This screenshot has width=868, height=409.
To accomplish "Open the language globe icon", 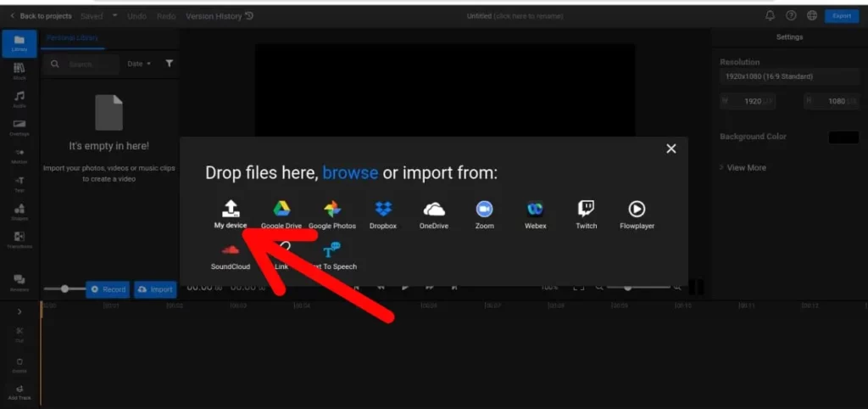I will pyautogui.click(x=812, y=16).
